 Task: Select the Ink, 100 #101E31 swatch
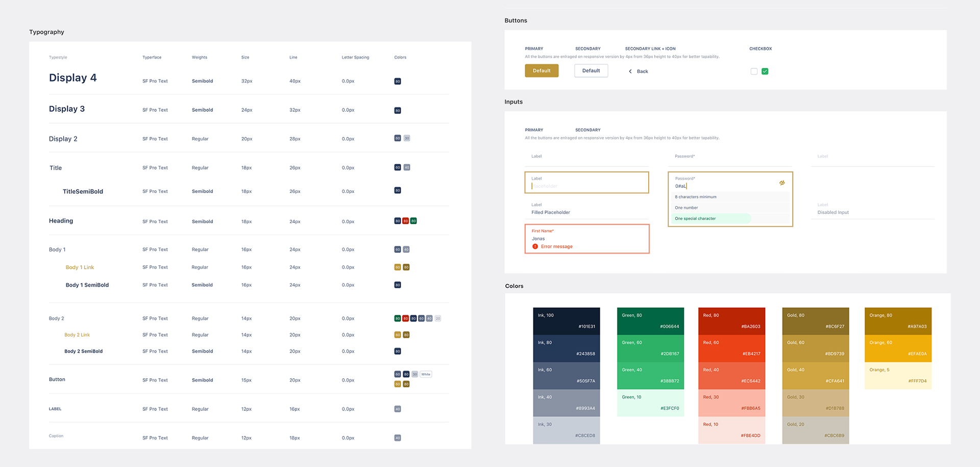pos(566,321)
